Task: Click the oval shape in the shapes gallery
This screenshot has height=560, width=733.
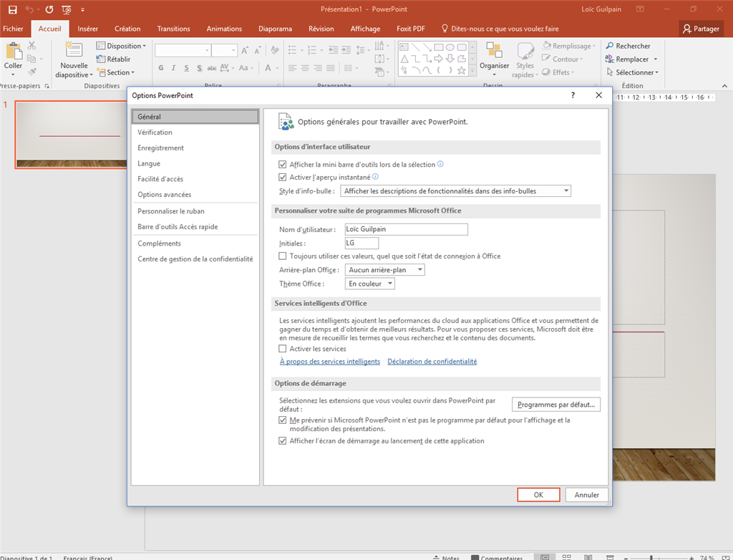Action: 450,47
